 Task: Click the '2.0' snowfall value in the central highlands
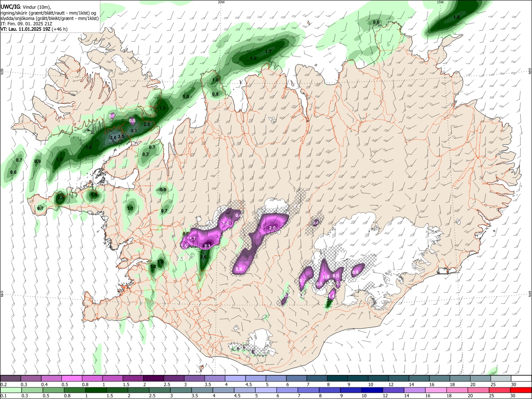(273, 228)
